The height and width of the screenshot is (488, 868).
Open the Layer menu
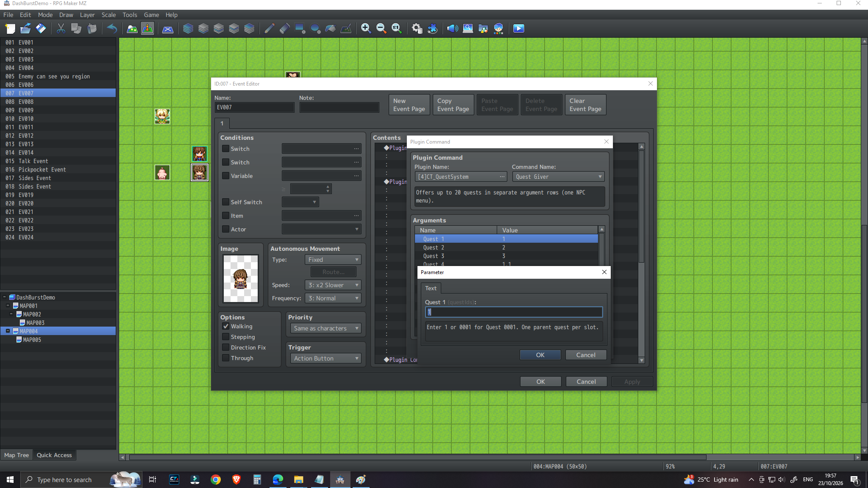(87, 14)
